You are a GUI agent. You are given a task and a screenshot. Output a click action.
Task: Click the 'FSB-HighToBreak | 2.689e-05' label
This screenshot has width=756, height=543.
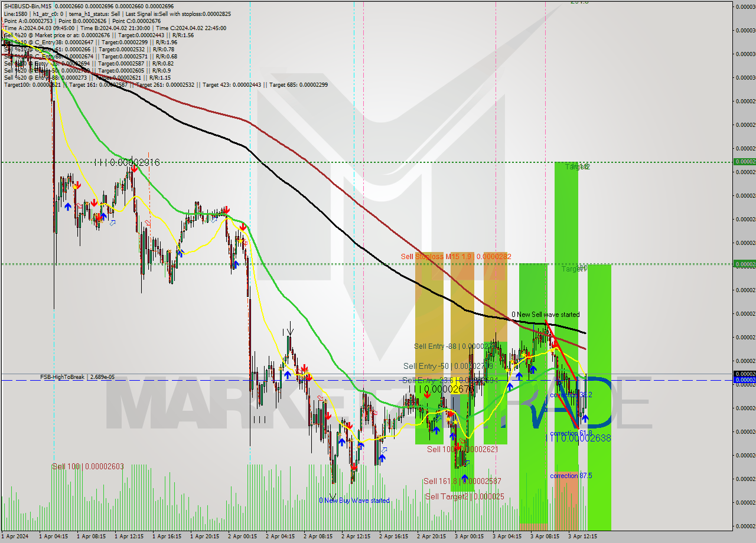pyautogui.click(x=77, y=377)
